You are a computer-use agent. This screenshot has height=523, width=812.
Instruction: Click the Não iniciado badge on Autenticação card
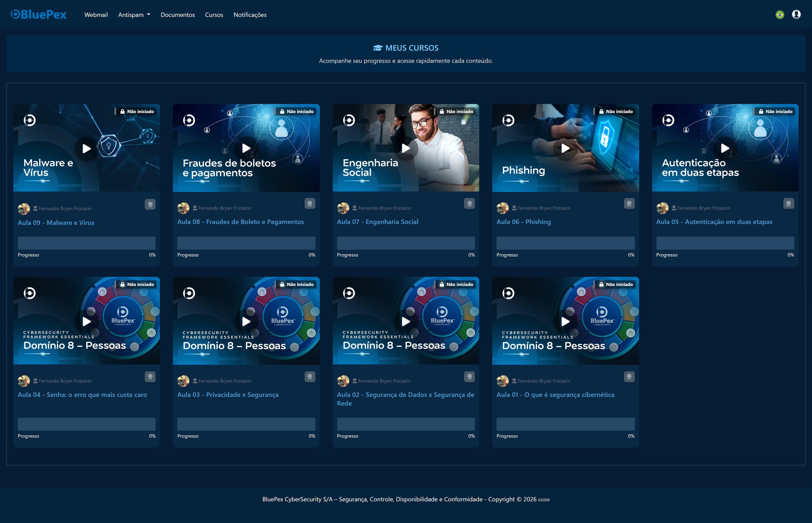tap(776, 111)
